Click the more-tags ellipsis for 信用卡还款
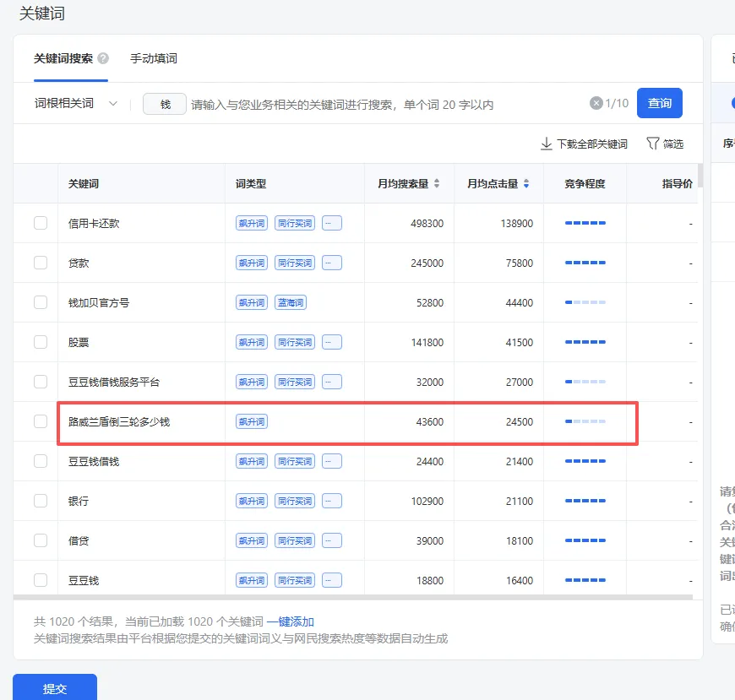This screenshot has height=700, width=735. click(x=332, y=223)
